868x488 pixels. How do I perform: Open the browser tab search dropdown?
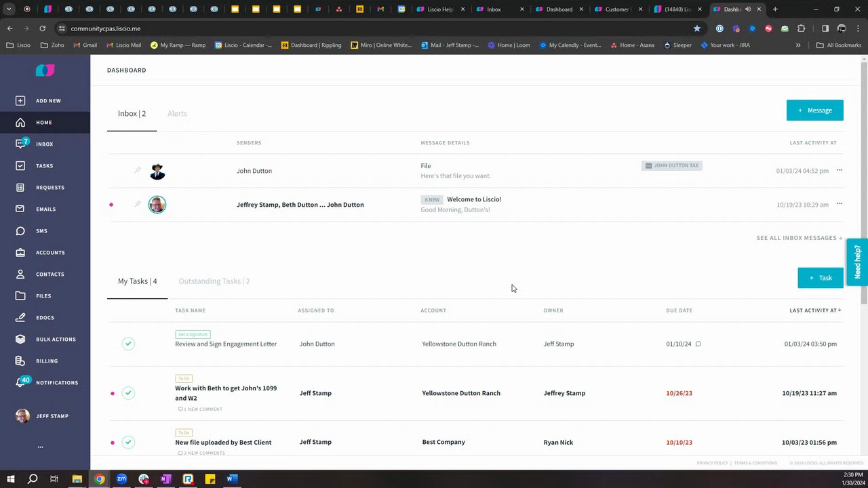click(x=9, y=9)
